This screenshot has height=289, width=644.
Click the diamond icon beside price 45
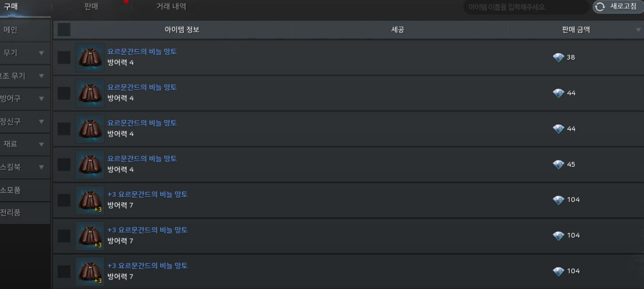click(558, 165)
